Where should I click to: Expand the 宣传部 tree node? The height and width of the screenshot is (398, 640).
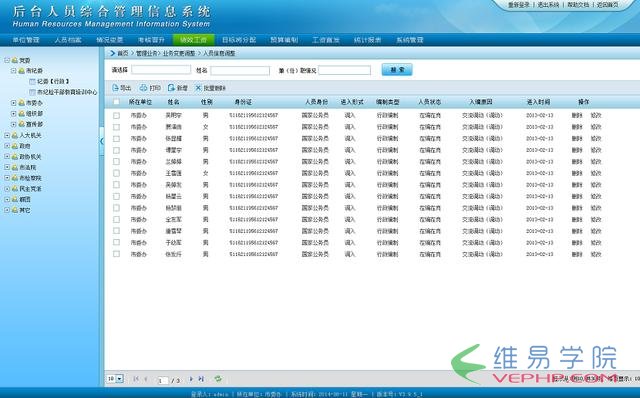[13, 124]
